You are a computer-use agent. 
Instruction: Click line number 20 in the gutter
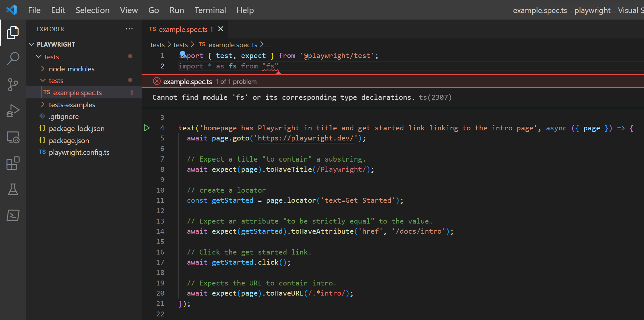coord(160,293)
